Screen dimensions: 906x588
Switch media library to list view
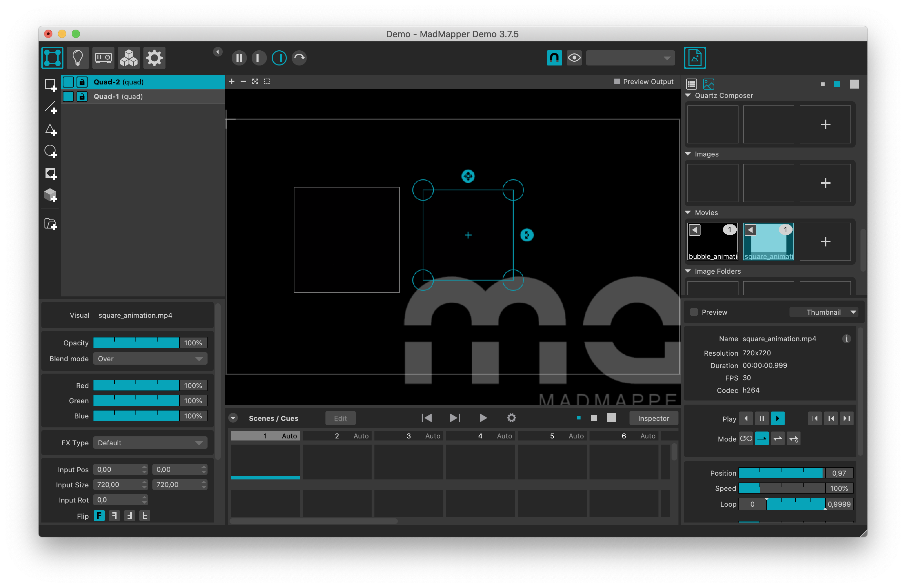(691, 84)
